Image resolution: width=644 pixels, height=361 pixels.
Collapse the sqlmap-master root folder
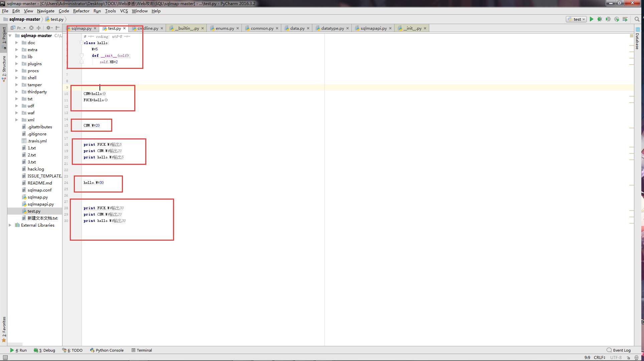click(x=10, y=35)
